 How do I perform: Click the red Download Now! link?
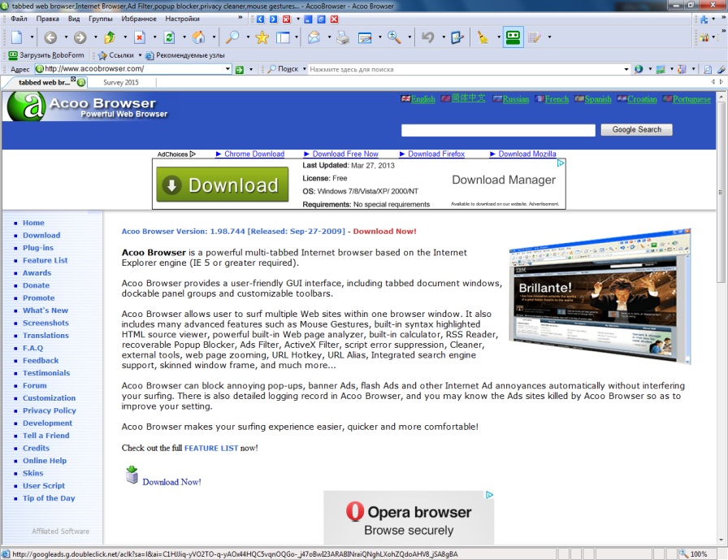tap(384, 232)
